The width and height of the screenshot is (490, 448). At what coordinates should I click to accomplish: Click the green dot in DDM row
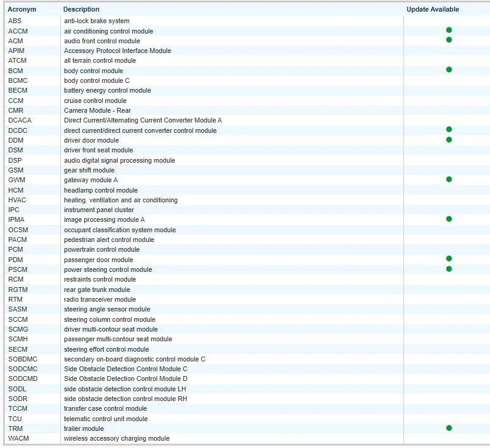coord(449,140)
